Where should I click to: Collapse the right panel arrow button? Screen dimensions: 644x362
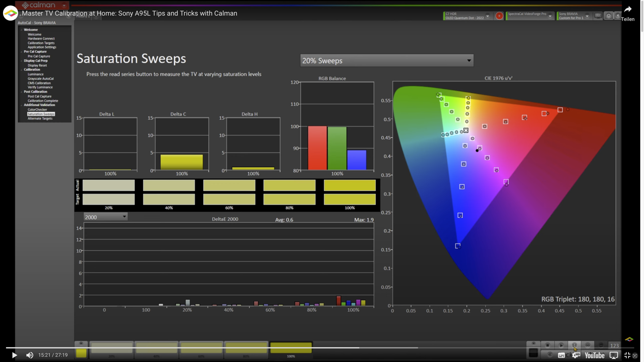click(618, 16)
